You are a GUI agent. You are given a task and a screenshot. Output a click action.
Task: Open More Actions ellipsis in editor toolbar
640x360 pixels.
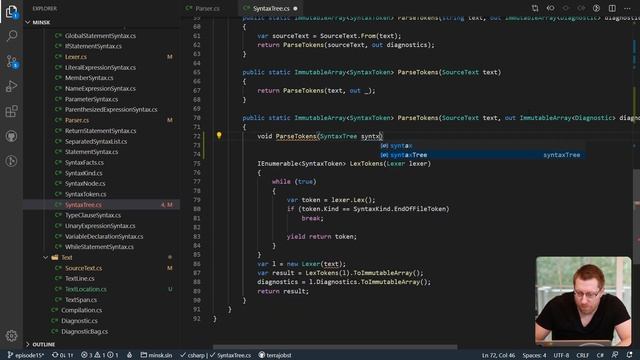point(627,8)
